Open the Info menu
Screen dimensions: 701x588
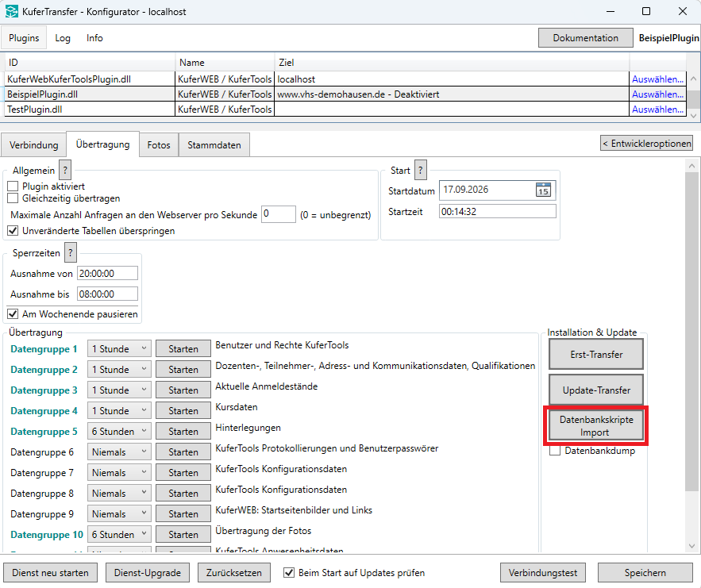(x=94, y=38)
